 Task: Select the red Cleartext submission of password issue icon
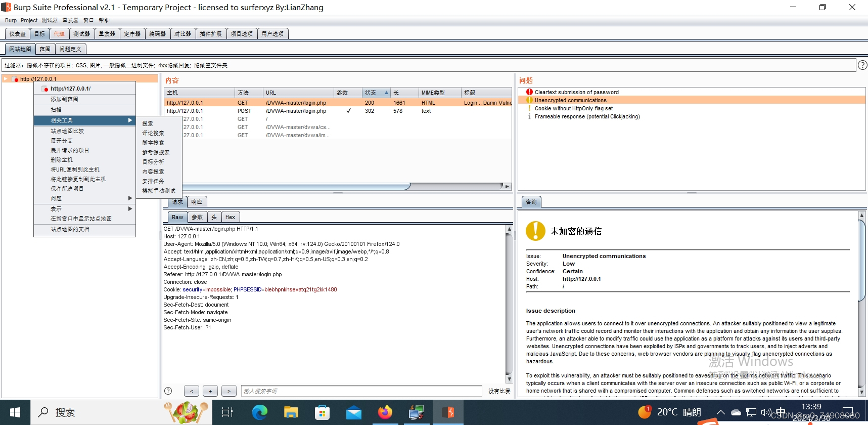coord(529,92)
